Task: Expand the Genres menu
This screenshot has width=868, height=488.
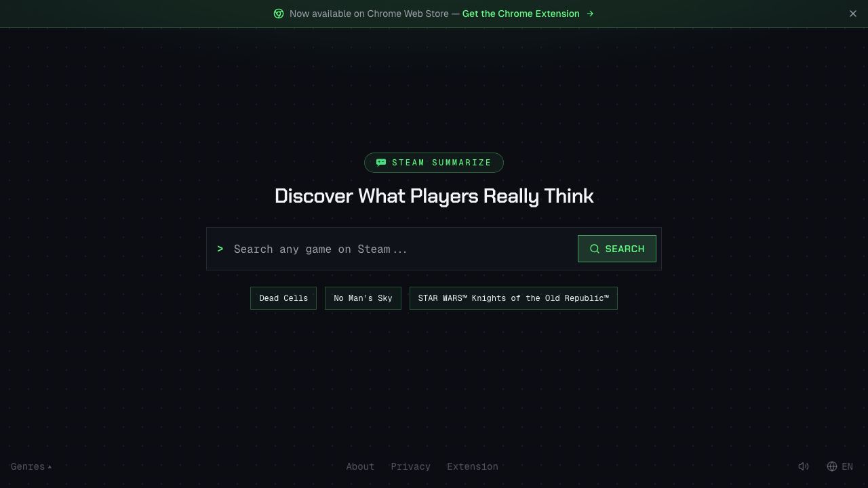Action: (x=31, y=466)
